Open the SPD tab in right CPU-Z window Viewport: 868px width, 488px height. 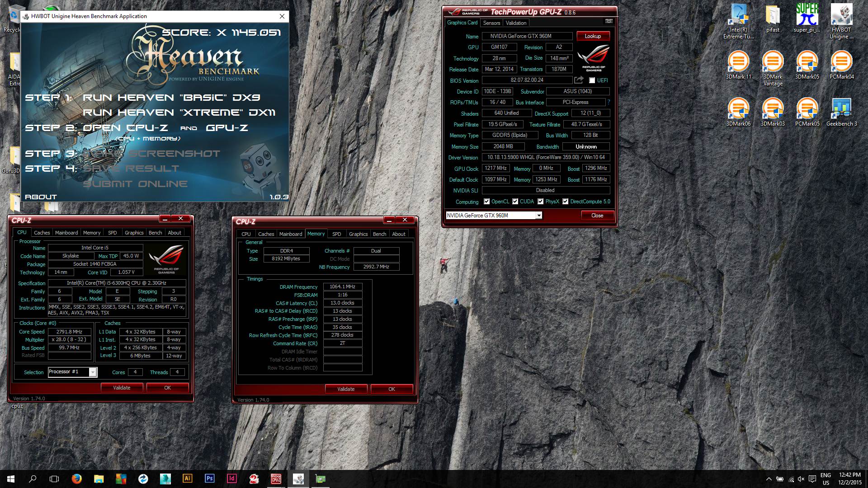pos(336,234)
